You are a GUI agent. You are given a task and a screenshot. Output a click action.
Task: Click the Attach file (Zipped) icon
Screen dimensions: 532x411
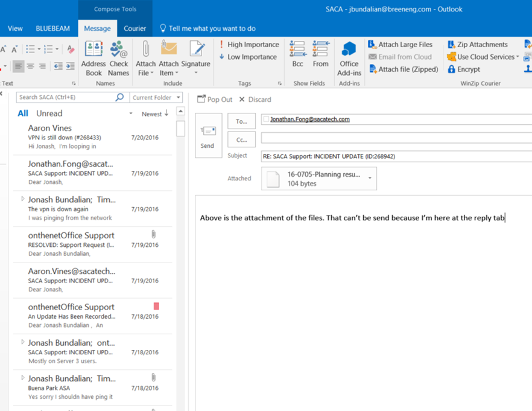(373, 69)
